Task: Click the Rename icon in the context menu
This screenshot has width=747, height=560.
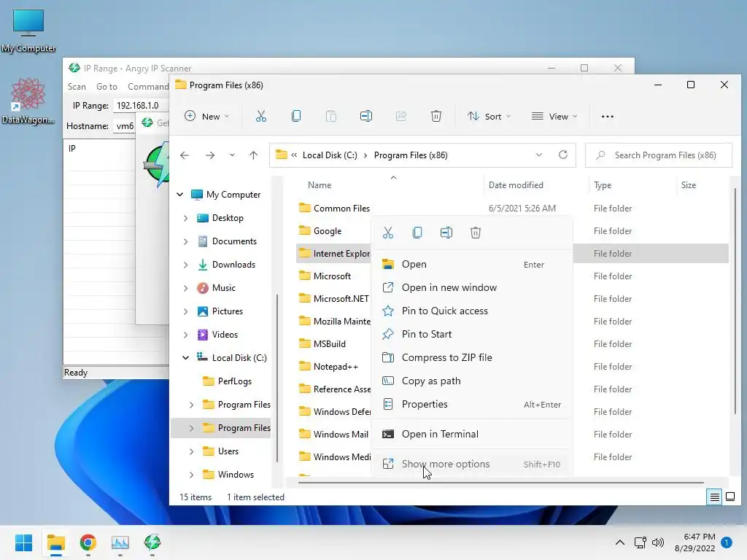Action: [x=446, y=233]
